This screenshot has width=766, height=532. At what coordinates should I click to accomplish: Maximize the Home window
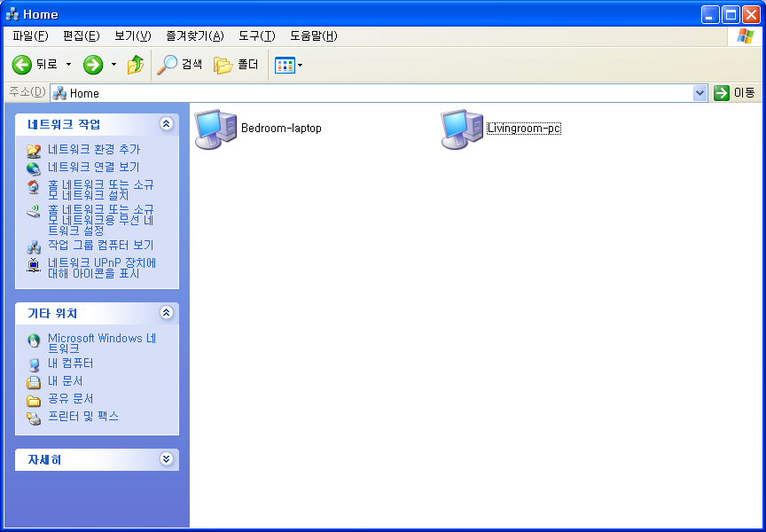(x=731, y=15)
